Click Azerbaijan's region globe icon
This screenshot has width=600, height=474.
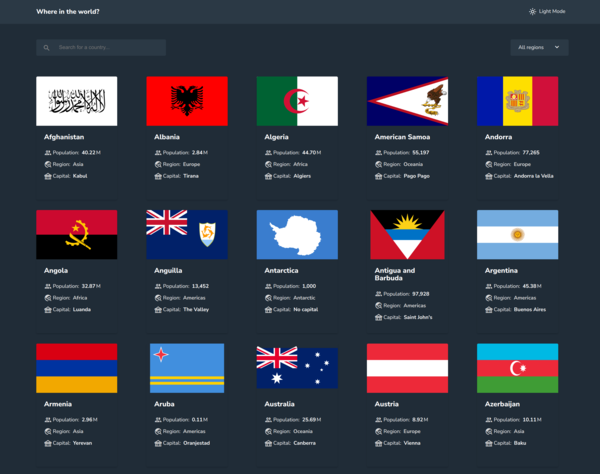(x=489, y=432)
